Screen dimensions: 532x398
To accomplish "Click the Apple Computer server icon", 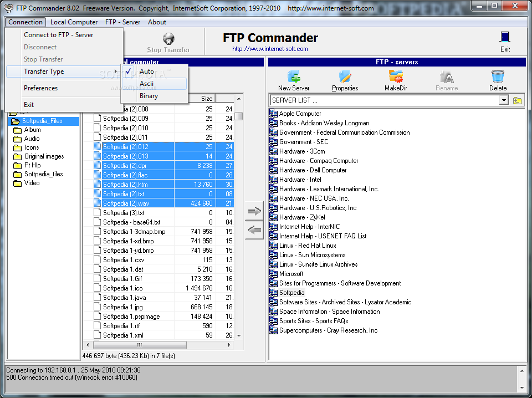I will pyautogui.click(x=273, y=113).
